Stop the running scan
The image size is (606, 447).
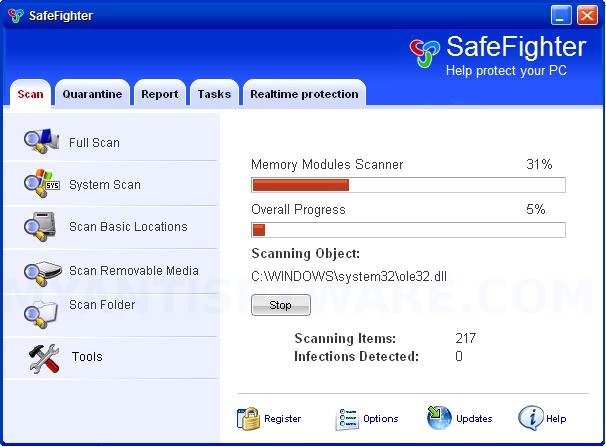coord(281,305)
